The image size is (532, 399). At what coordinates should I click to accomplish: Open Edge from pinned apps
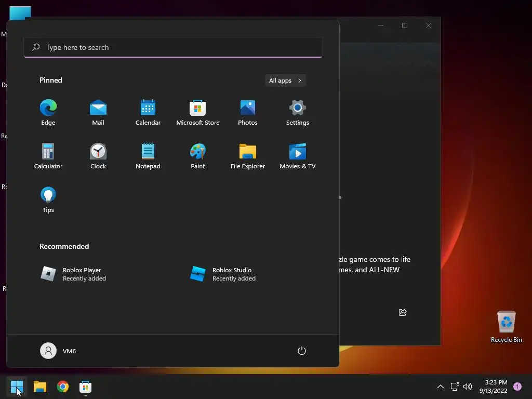pyautogui.click(x=48, y=113)
